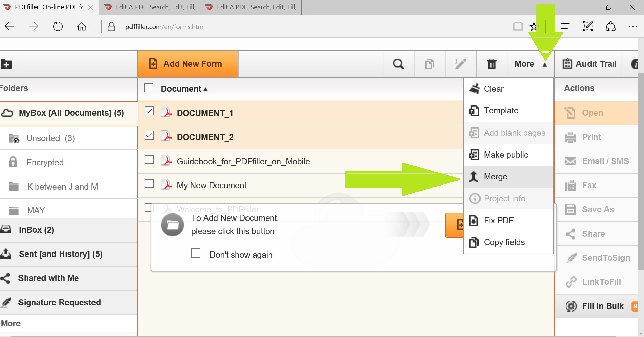Image resolution: width=644 pixels, height=337 pixels.
Task: Open Guidebook_for_PDFfiller_on_Mobile document name
Action: (x=243, y=162)
